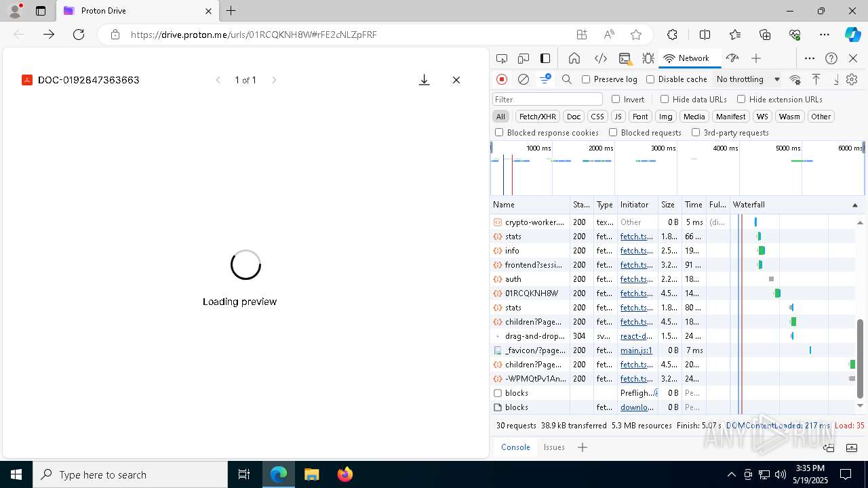Sort by Waterfall column arrow
Image resolution: width=868 pixels, height=488 pixels.
coord(854,205)
